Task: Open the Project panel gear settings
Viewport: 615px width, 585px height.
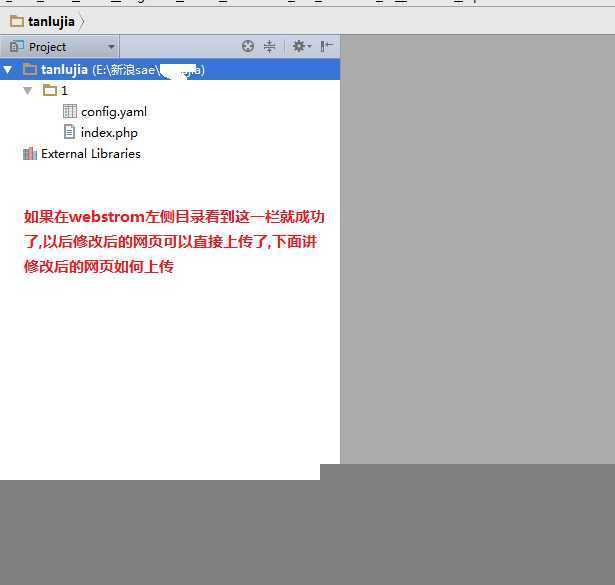Action: 301,46
